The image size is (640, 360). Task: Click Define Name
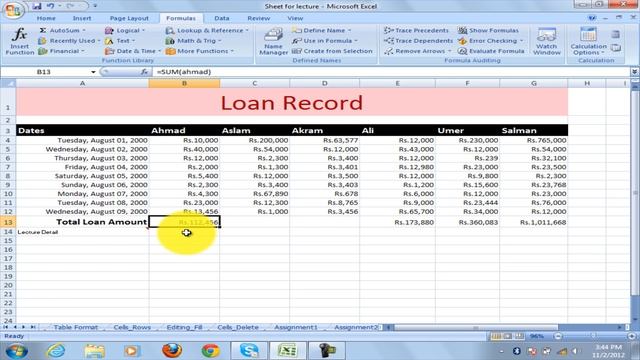321,31
